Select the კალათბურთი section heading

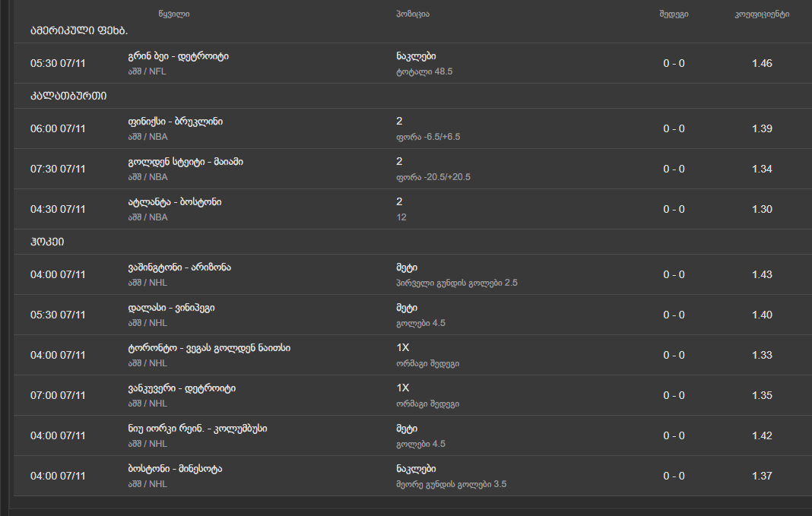[68, 96]
